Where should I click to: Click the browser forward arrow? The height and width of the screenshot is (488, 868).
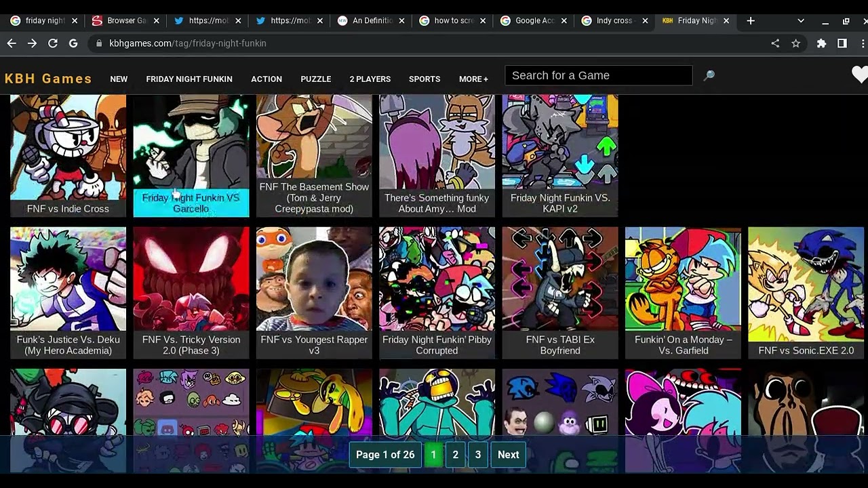pos(32,43)
